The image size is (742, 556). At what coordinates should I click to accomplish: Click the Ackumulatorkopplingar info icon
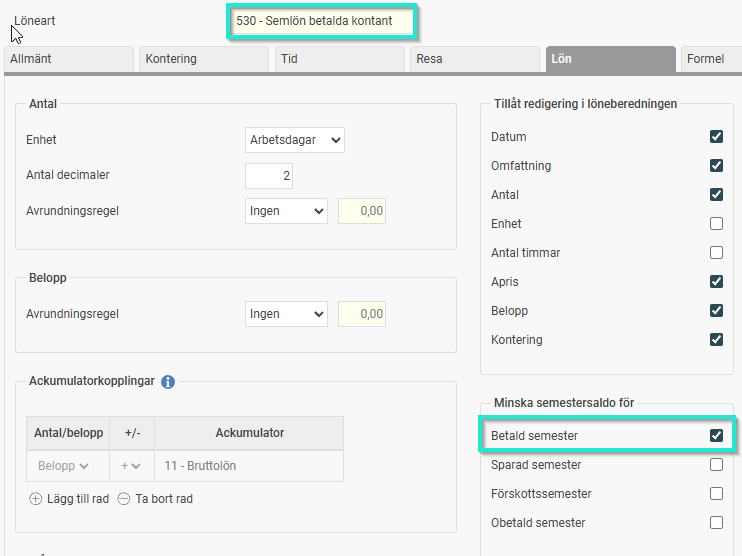click(x=168, y=381)
